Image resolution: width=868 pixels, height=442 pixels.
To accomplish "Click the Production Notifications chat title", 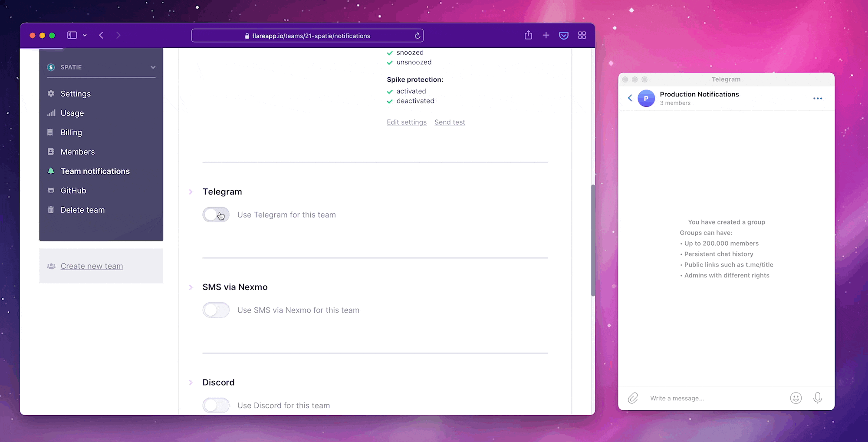I will click(x=699, y=94).
